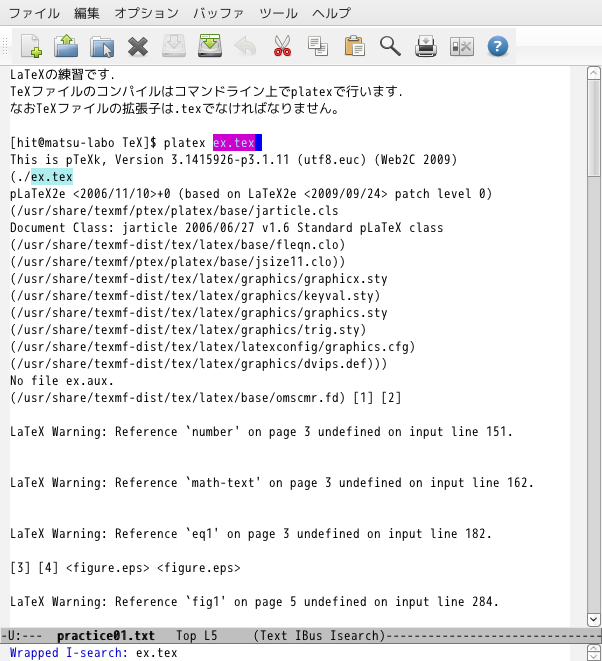Image resolution: width=602 pixels, height=661 pixels.
Task: Click the Paste clipboard icon
Action: (354, 46)
